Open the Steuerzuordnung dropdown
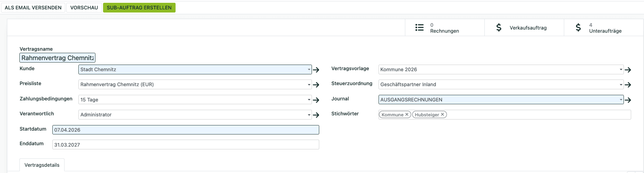644x173 pixels. pos(501,84)
